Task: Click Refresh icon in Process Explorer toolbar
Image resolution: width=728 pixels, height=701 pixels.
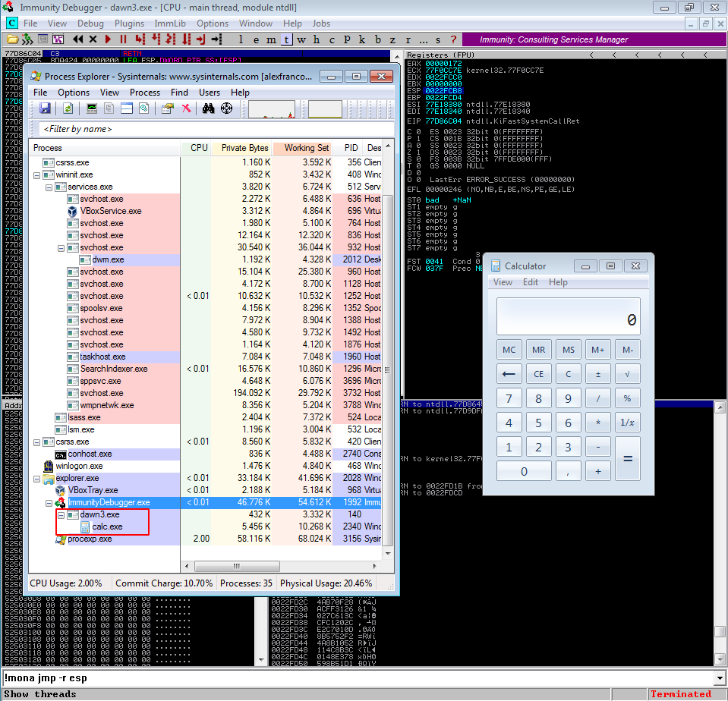Action: coord(68,108)
